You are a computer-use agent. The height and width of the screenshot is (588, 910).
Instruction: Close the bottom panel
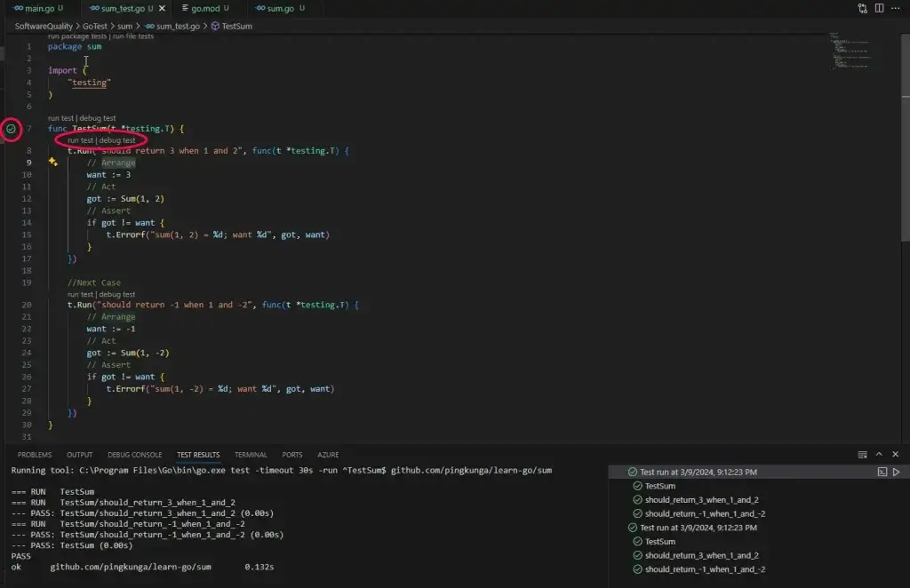point(895,455)
